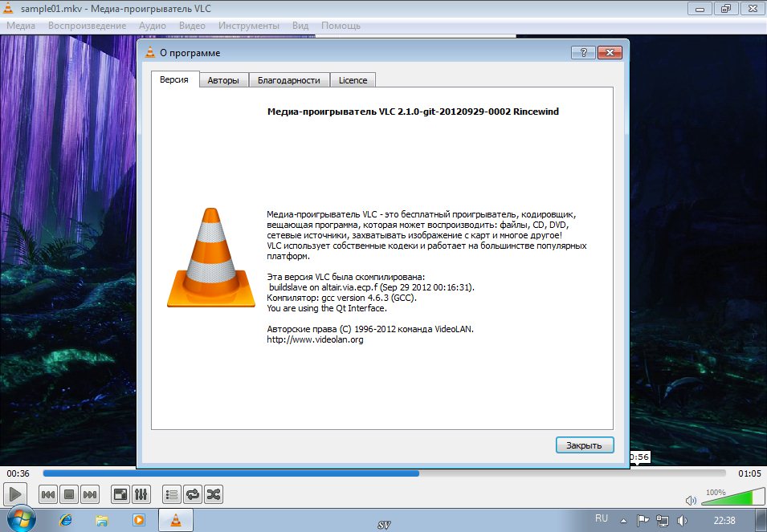Mute audio using the speaker icon

pos(690,500)
